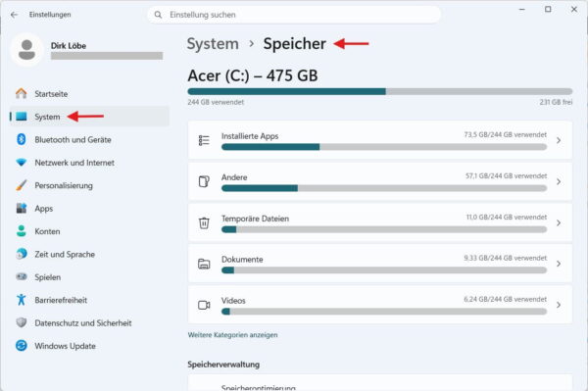Click the Konten person icon

point(22,231)
